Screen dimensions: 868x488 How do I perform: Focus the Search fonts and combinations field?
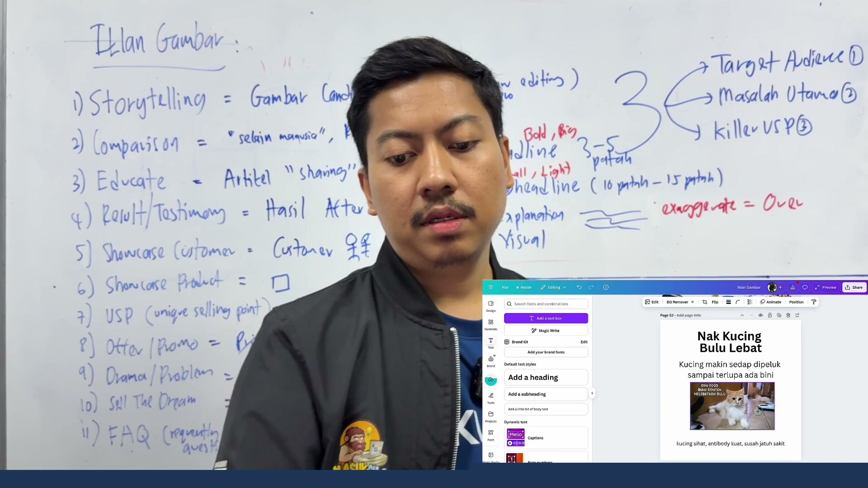tap(546, 304)
